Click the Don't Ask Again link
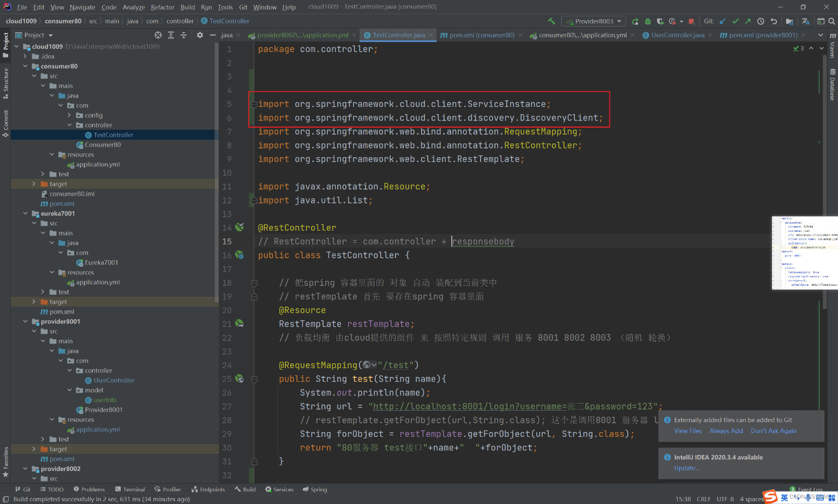 pos(774,431)
